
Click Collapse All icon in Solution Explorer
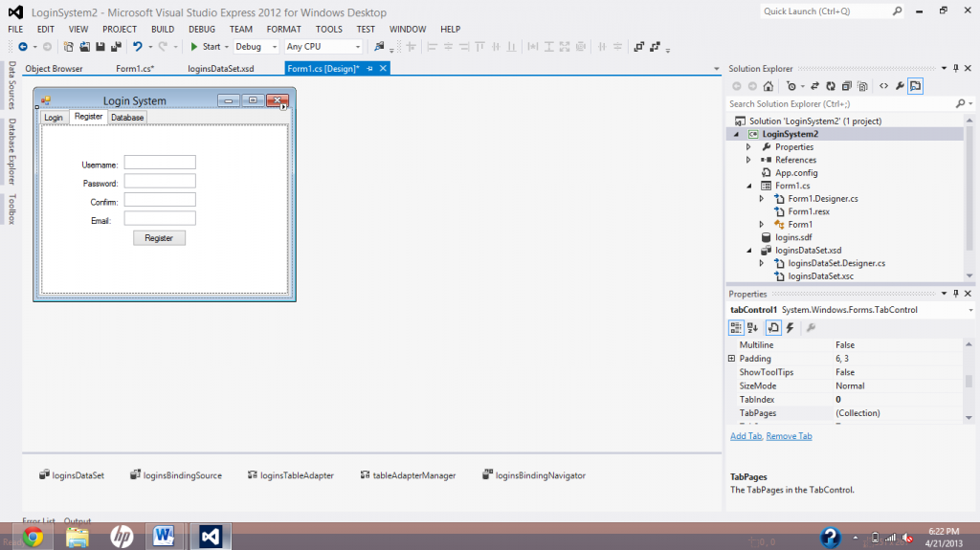(x=846, y=86)
